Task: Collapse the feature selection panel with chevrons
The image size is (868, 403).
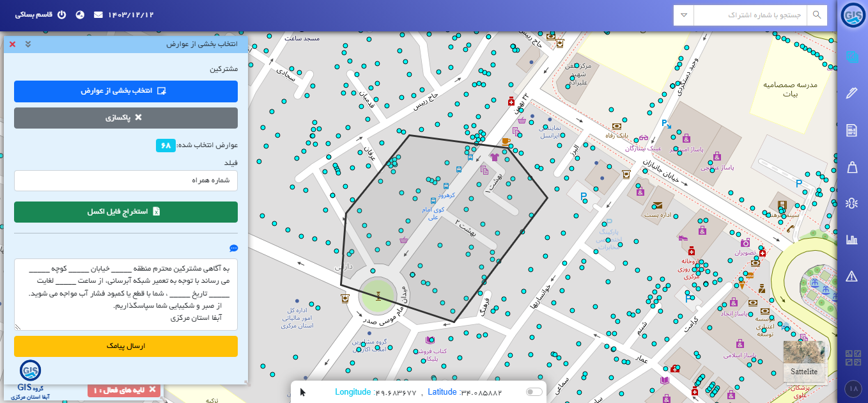Action: 27,44
